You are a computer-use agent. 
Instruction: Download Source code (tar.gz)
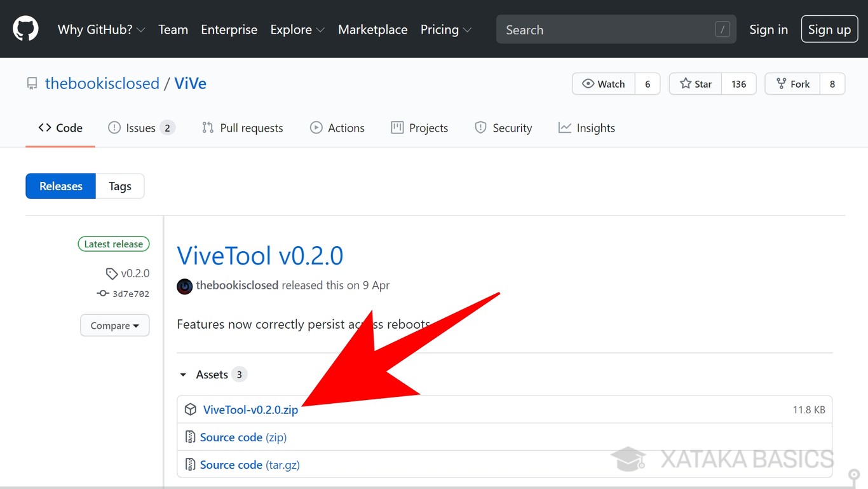coord(249,465)
